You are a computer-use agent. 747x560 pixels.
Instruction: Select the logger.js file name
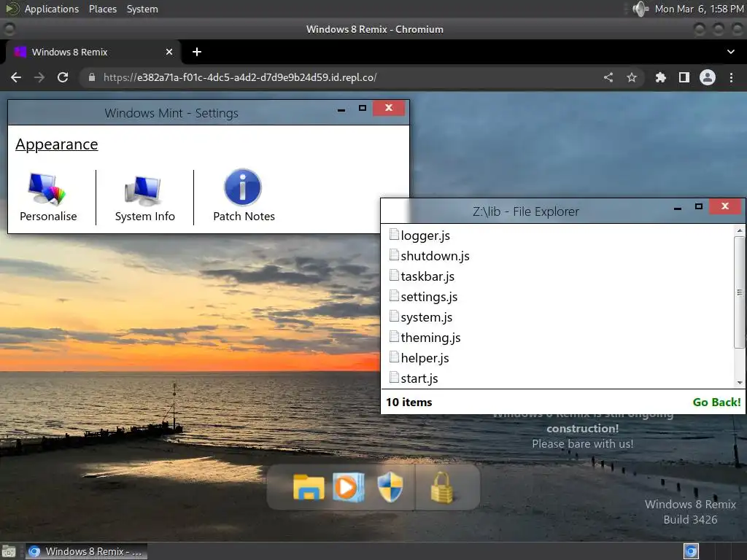[x=425, y=236]
